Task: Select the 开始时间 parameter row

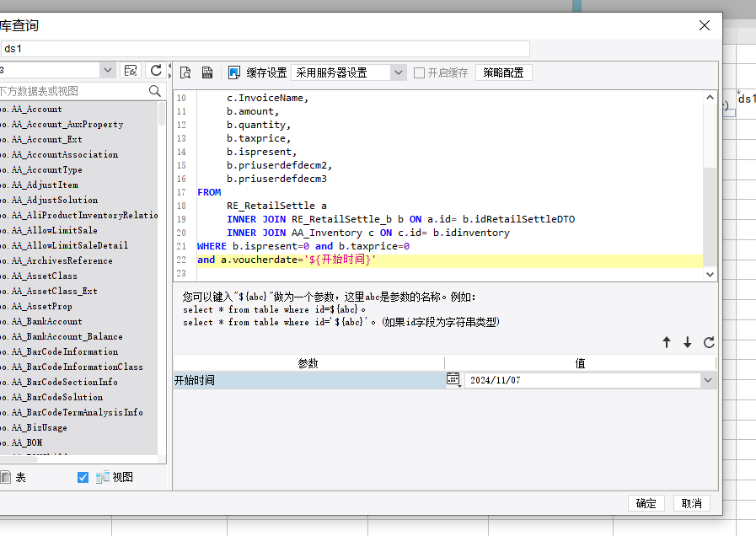Action: (x=308, y=380)
